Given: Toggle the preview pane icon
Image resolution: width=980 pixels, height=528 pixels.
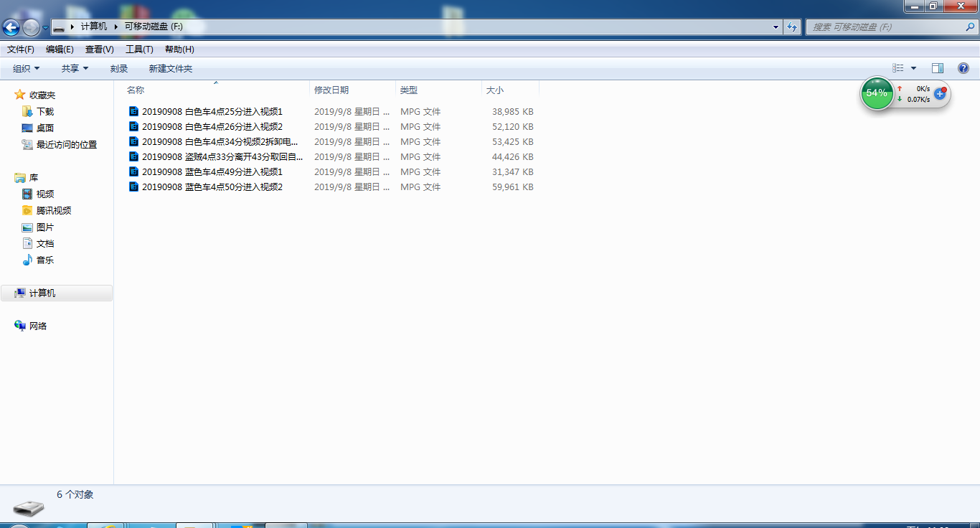Looking at the screenshot, I should point(937,68).
